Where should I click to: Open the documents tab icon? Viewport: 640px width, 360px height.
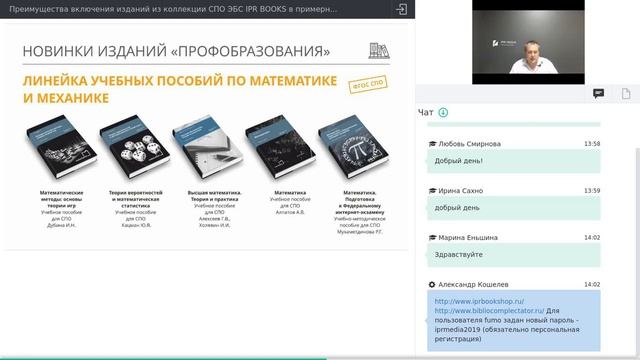[x=626, y=94]
